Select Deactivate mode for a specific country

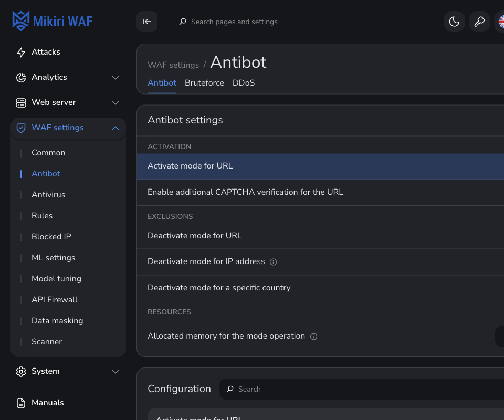pos(320,288)
